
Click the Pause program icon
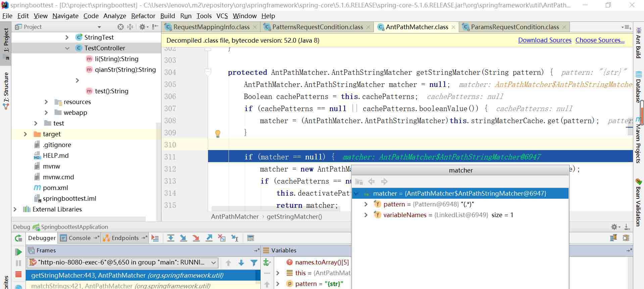click(x=18, y=263)
